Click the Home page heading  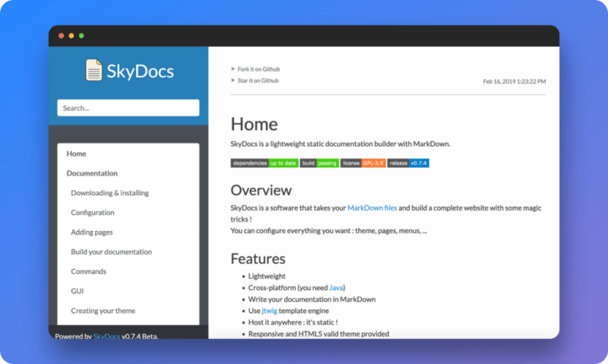point(255,125)
